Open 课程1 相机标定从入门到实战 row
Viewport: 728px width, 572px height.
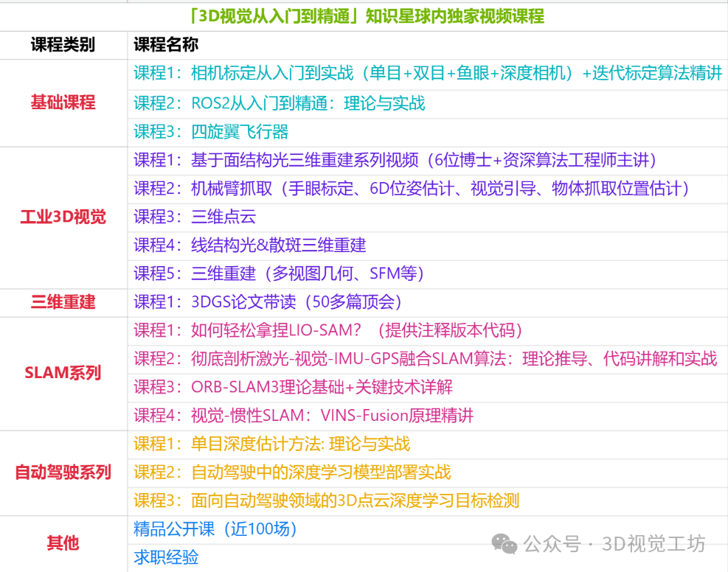point(428,73)
